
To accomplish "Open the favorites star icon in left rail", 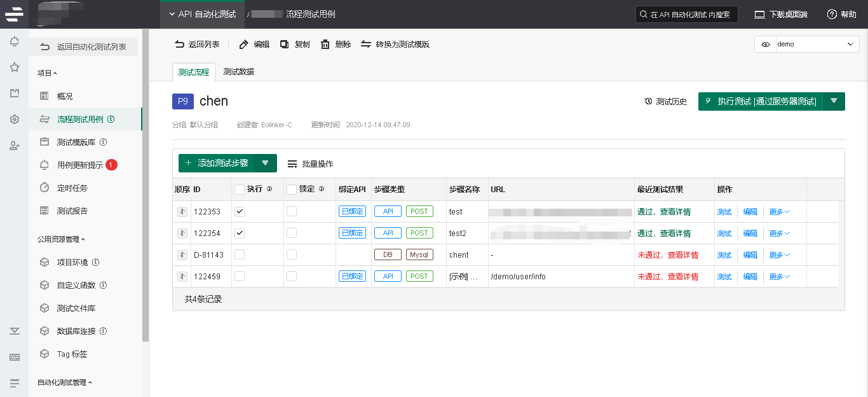I will (14, 67).
